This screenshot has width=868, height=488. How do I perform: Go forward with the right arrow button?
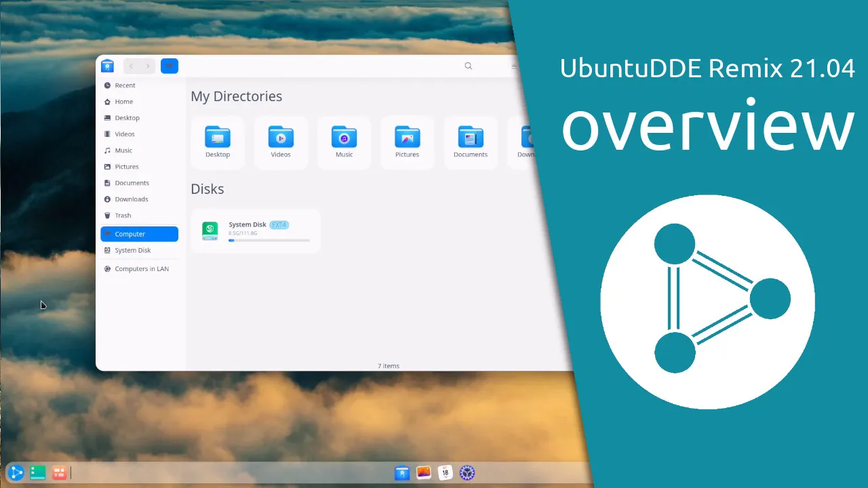148,66
